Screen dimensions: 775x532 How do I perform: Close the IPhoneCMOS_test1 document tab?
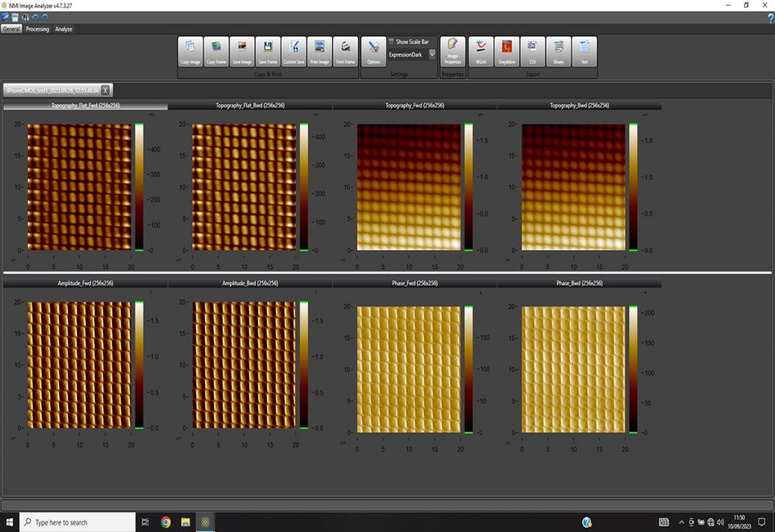pos(105,90)
